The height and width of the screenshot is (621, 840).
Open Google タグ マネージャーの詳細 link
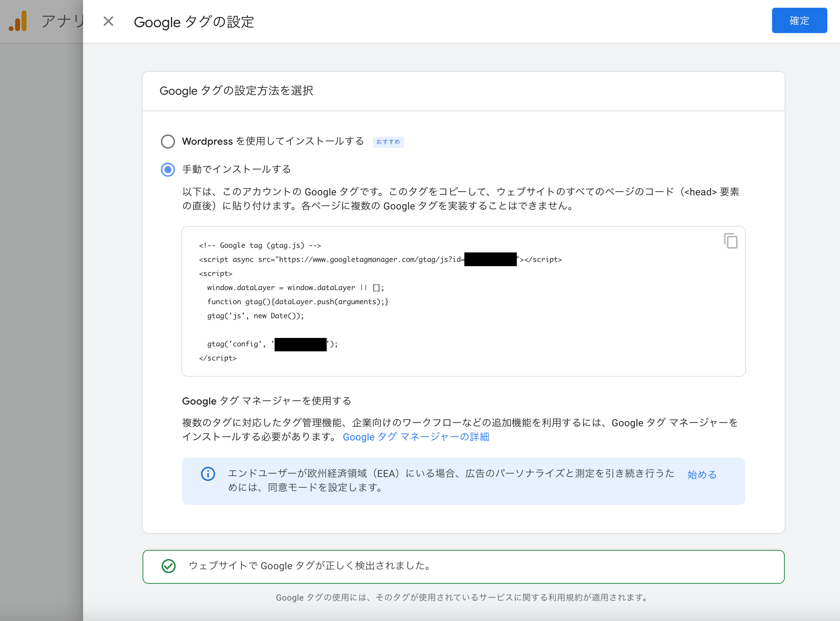416,437
